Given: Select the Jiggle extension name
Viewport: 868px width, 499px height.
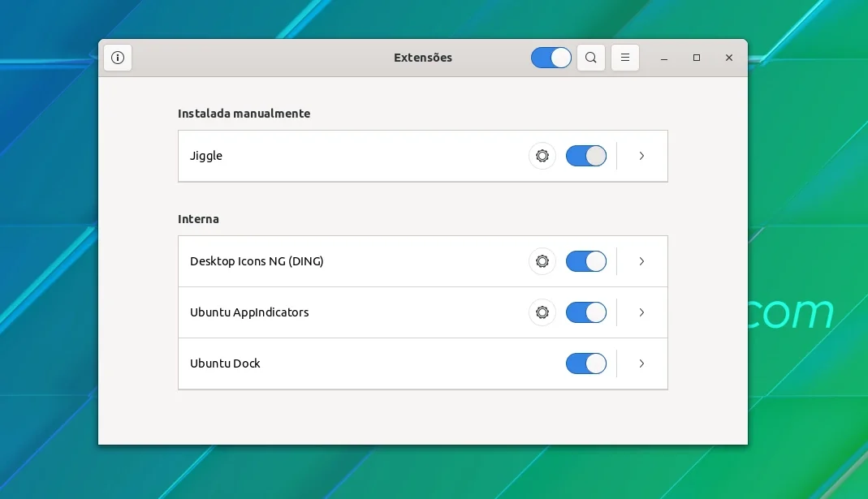Looking at the screenshot, I should [206, 156].
